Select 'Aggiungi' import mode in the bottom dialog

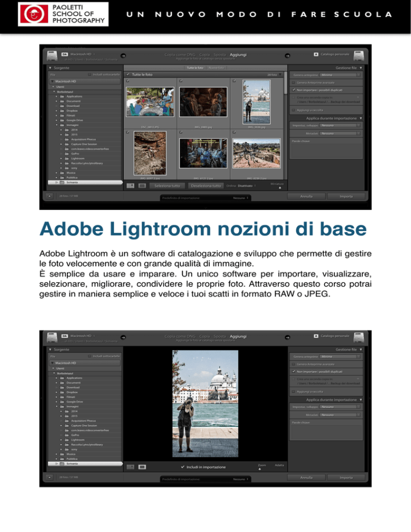click(x=238, y=336)
